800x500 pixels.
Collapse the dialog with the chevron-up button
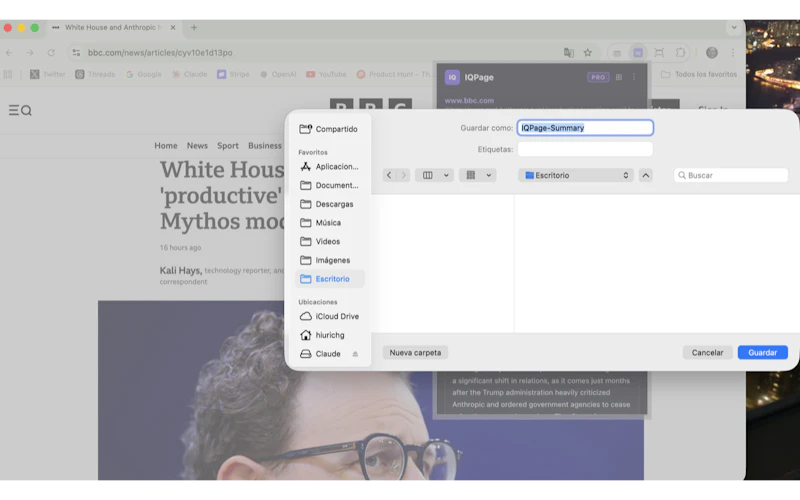[645, 175]
